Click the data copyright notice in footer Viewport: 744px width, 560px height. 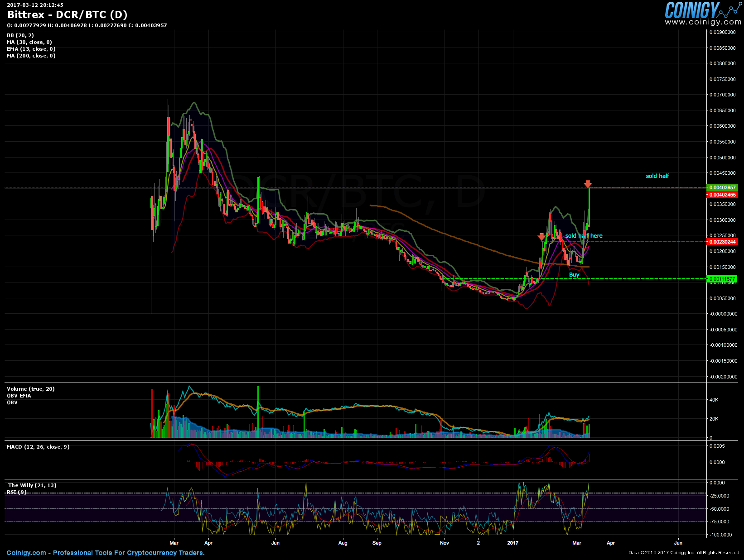(x=685, y=552)
